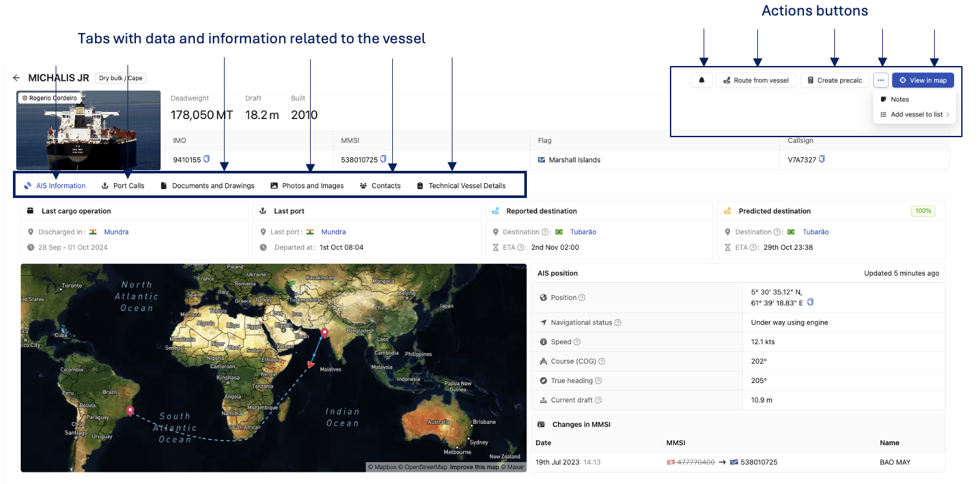
Task: Click the vessel photo thumbnail
Action: click(x=88, y=130)
